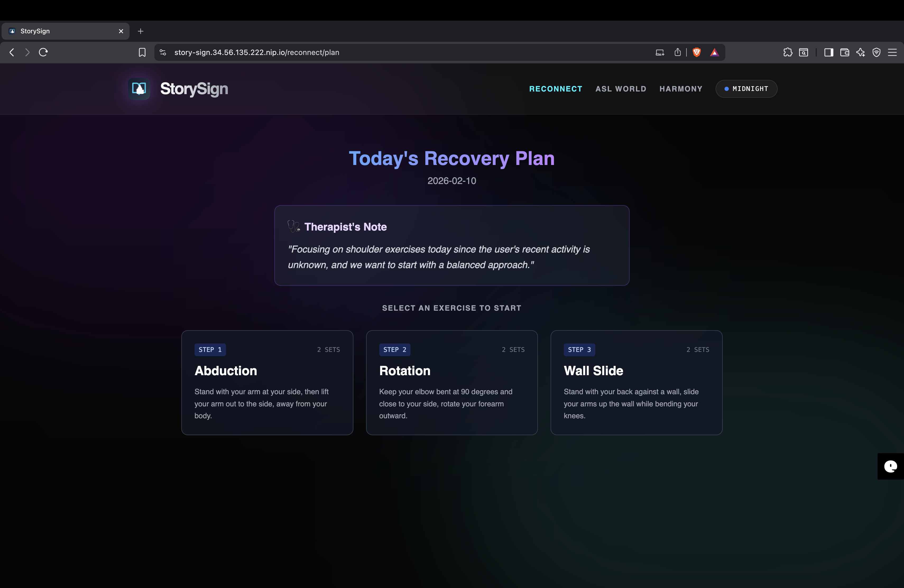Image resolution: width=904 pixels, height=588 pixels.
Task: Click the Brave Rewards triangle icon
Action: pos(714,52)
